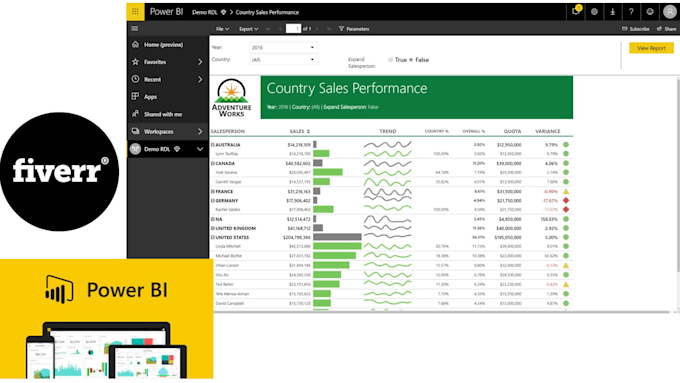Click the page number input field
The image size is (680, 383).
(293, 29)
